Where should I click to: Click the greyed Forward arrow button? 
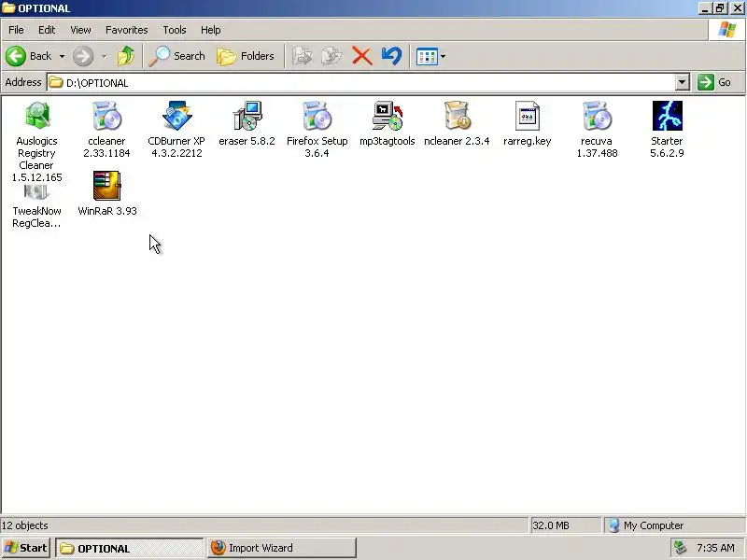pos(83,56)
